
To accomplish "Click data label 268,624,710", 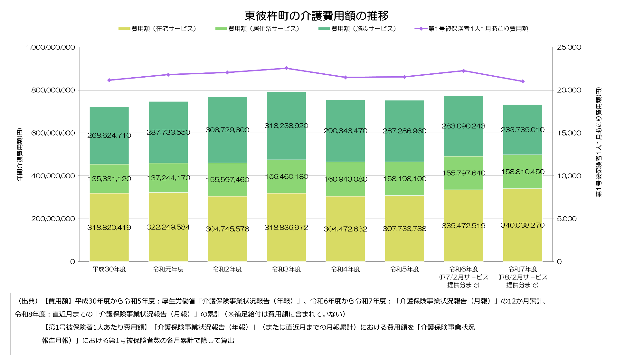I will point(109,136).
